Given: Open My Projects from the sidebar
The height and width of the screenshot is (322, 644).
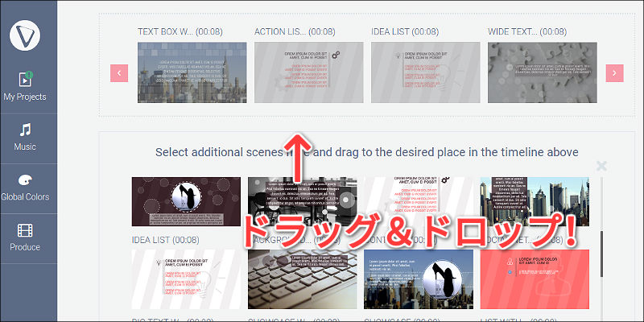Looking at the screenshot, I should coord(25,86).
